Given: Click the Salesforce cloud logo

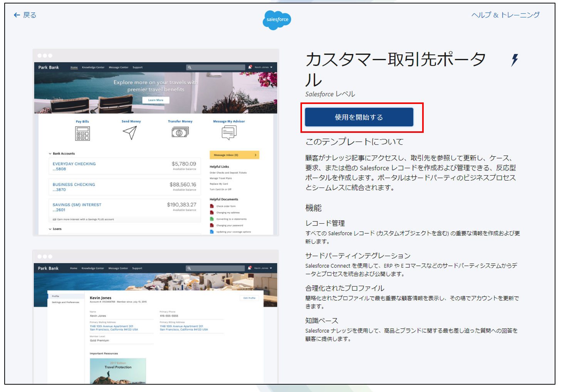Looking at the screenshot, I should [x=277, y=20].
